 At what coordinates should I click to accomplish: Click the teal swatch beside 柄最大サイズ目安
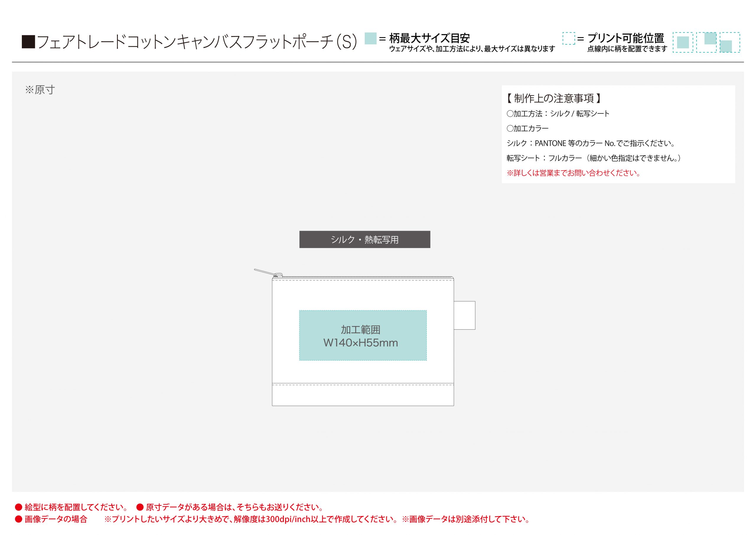tap(370, 38)
